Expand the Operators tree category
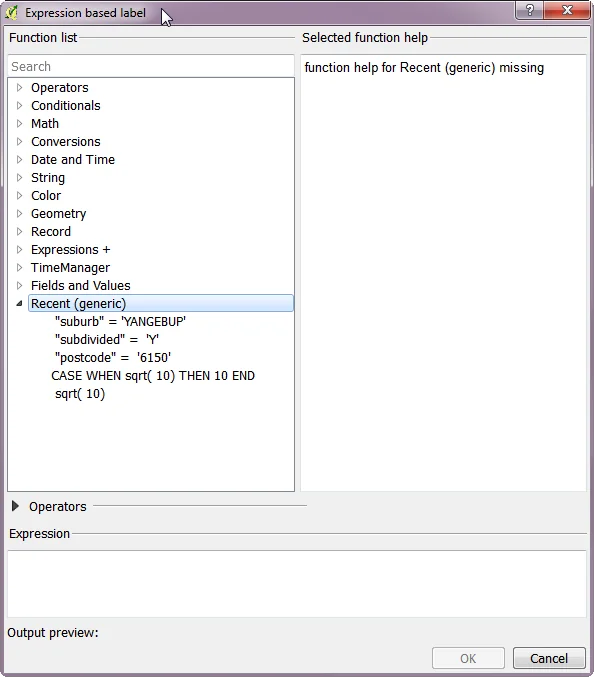Image resolution: width=594 pixels, height=677 pixels. point(19,88)
